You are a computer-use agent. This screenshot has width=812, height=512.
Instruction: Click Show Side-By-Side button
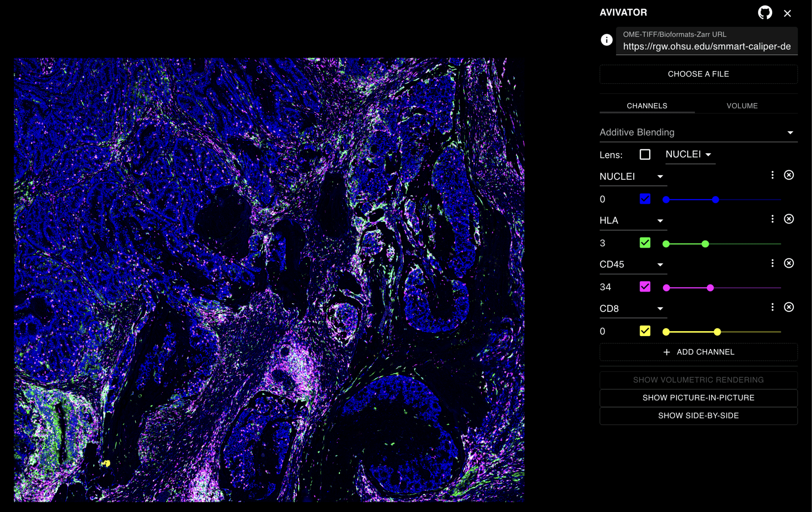point(698,416)
